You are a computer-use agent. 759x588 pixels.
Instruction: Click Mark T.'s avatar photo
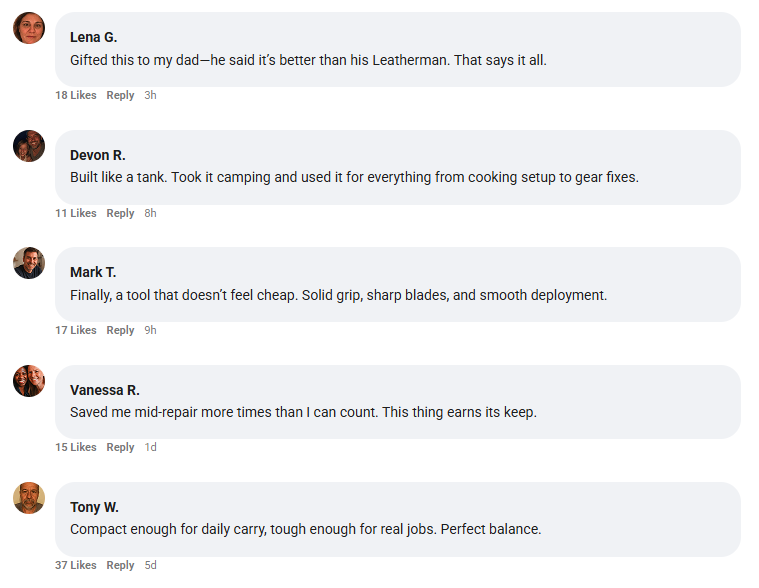tap(29, 263)
